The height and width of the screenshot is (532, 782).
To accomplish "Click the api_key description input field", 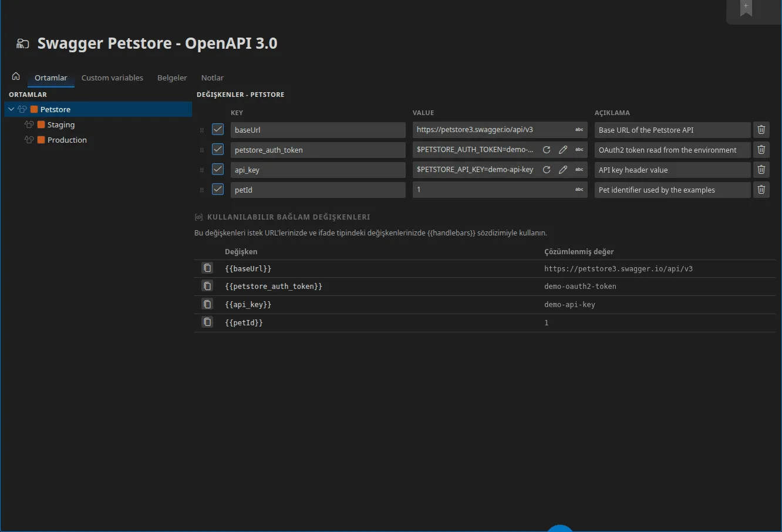I will [x=673, y=170].
